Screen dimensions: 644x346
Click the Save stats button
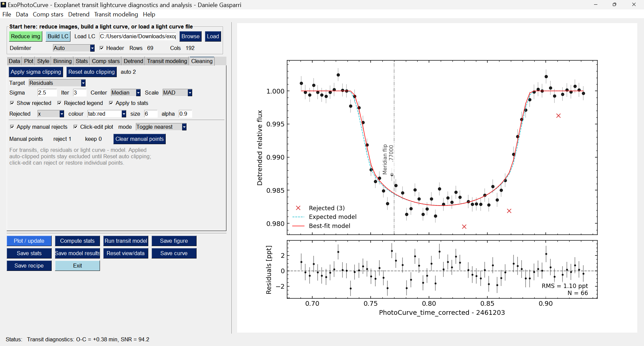(29, 253)
